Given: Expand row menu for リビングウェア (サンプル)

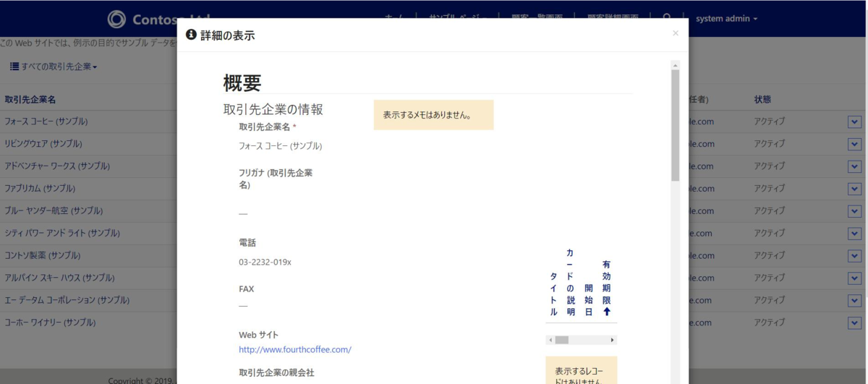Looking at the screenshot, I should 854,145.
